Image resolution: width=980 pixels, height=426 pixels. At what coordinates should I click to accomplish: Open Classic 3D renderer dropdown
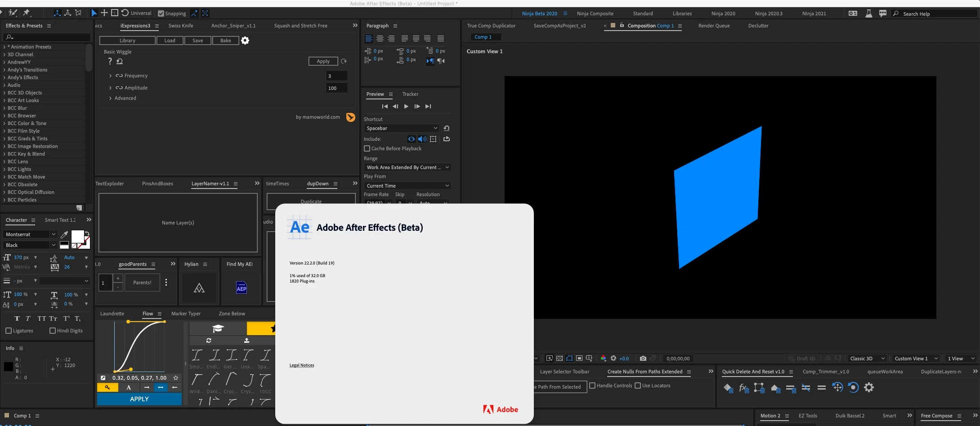point(867,359)
